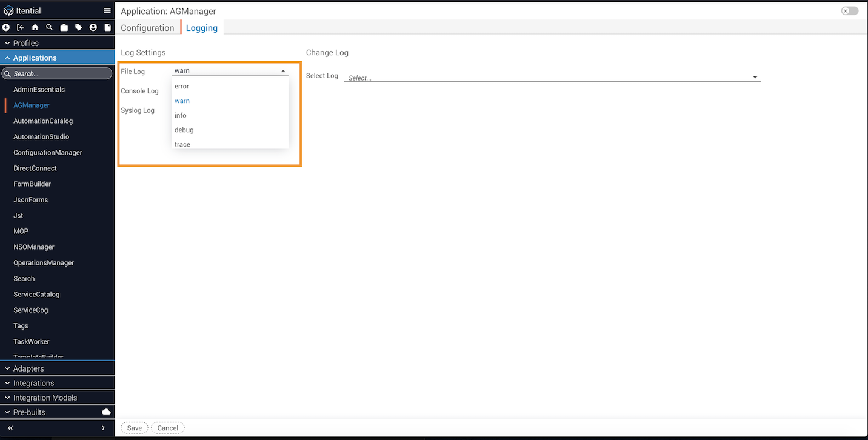Collapse the Applications section
This screenshot has height=440, width=868.
point(57,58)
